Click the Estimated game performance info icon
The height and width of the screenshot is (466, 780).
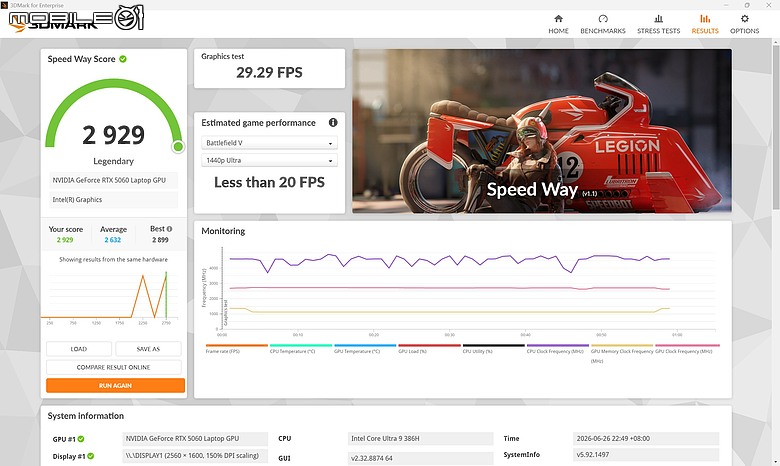pos(333,122)
